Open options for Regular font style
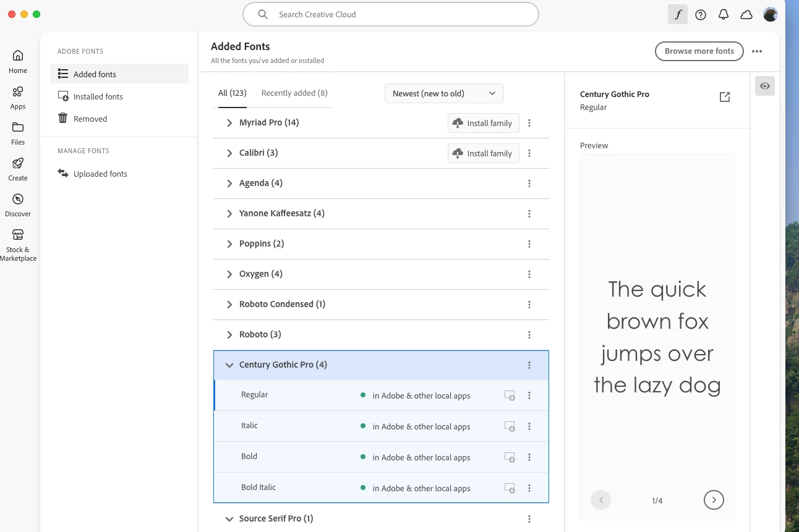The height and width of the screenshot is (532, 799). (x=529, y=395)
